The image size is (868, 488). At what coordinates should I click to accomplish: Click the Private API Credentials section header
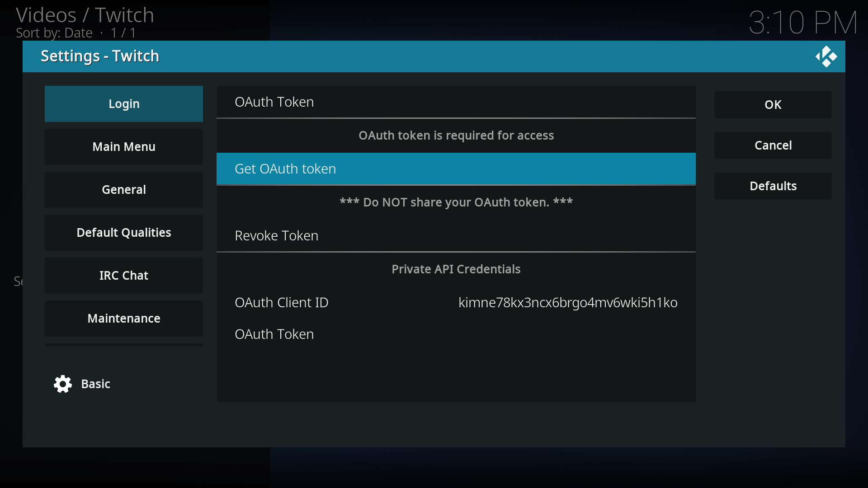tap(456, 269)
